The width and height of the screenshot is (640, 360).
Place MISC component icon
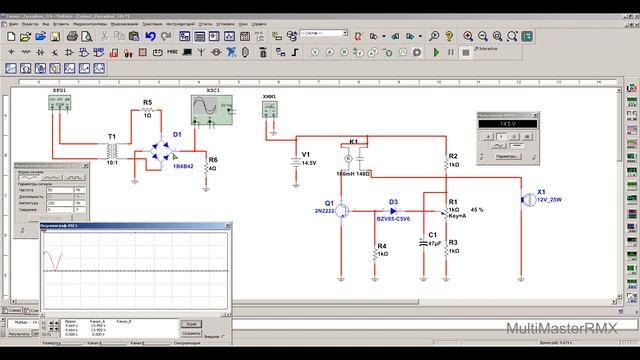[x=172, y=52]
